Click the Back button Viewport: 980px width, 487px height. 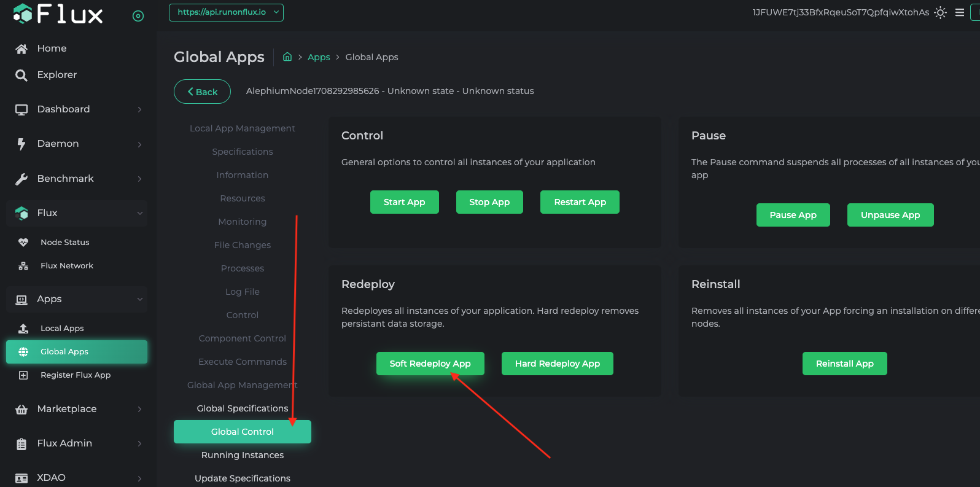(x=202, y=92)
